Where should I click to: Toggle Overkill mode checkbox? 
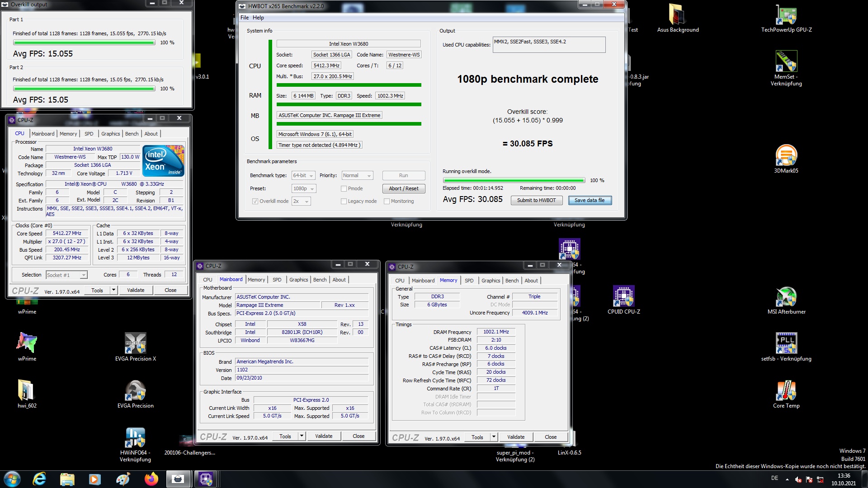255,202
